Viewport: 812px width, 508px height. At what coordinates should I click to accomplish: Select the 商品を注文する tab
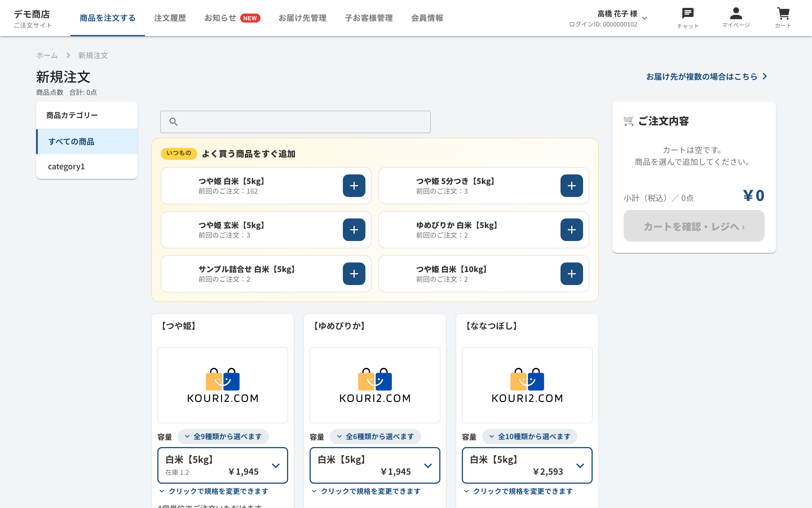tap(107, 18)
